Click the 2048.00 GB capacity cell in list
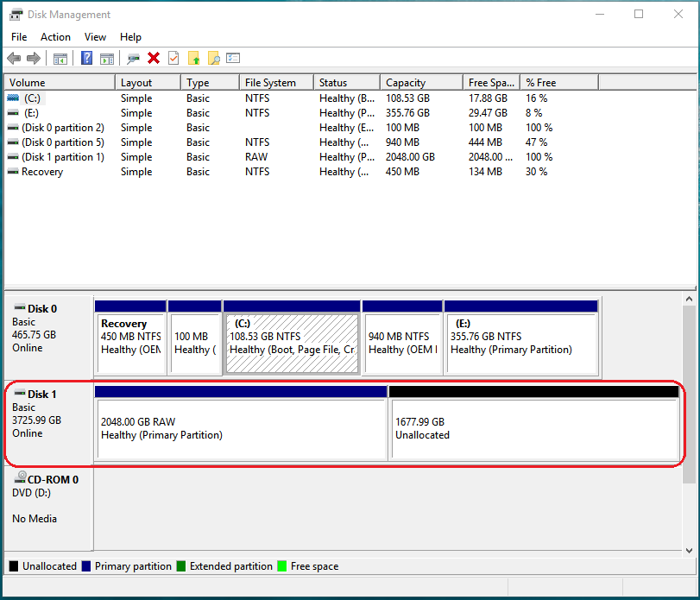 pyautogui.click(x=410, y=157)
